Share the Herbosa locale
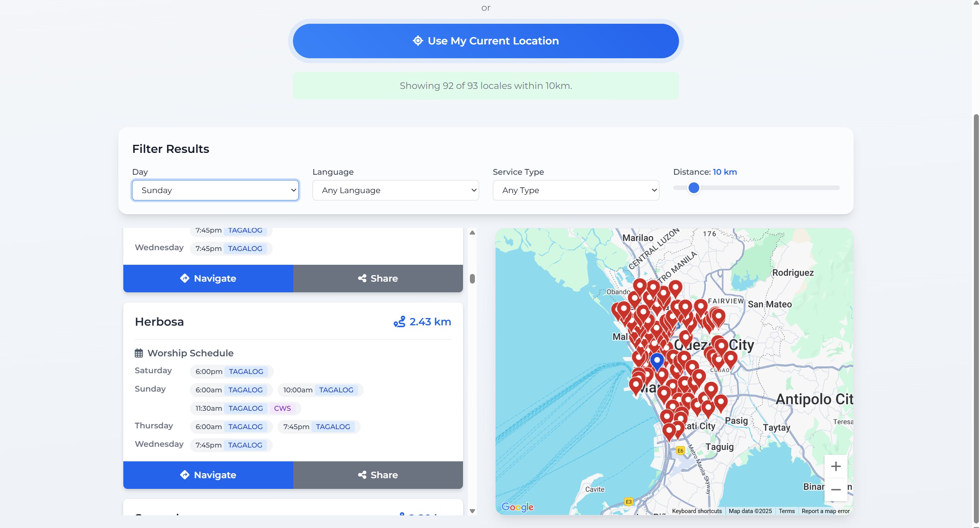Screen dimensions: 980x528 tap(378, 475)
